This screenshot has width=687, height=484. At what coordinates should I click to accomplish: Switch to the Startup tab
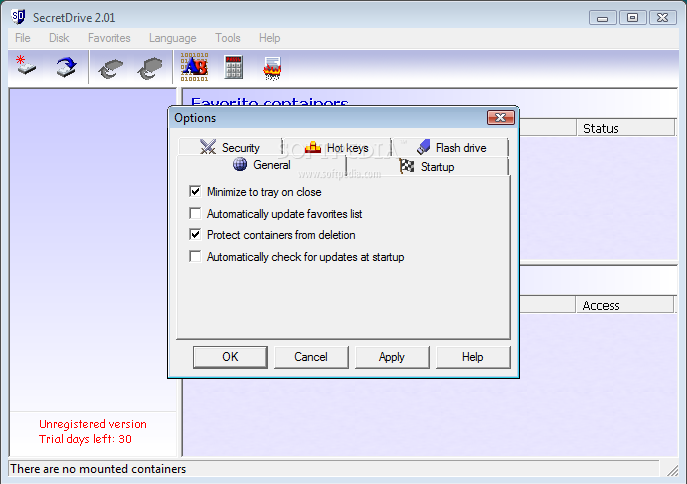(427, 166)
